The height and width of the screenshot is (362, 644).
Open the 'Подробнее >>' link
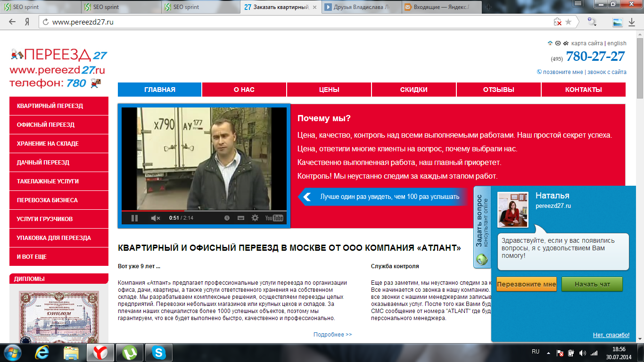tap(332, 335)
